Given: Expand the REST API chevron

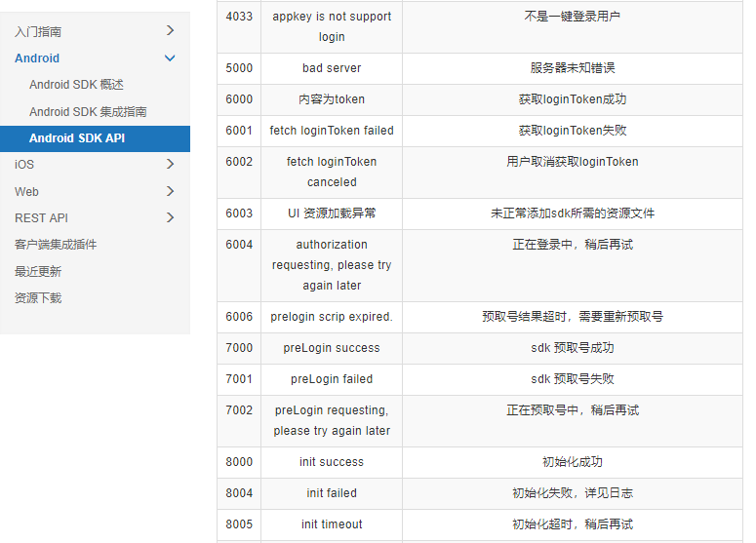Looking at the screenshot, I should point(171,217).
